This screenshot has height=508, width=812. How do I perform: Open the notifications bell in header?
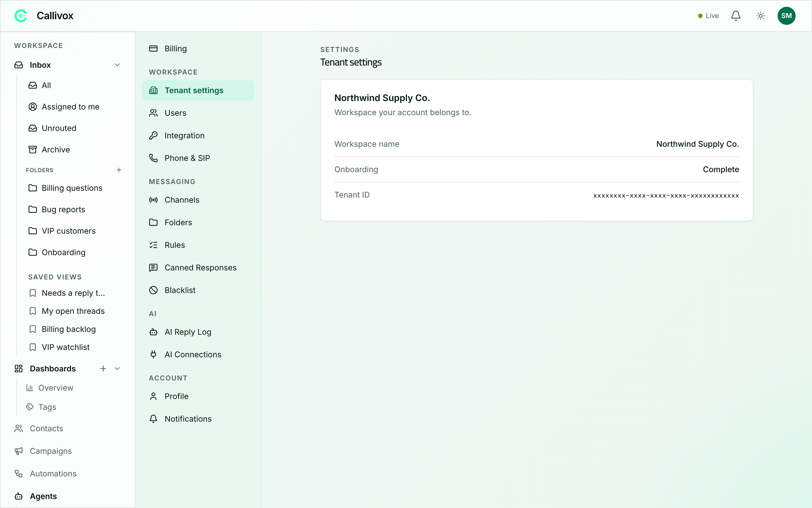(736, 16)
